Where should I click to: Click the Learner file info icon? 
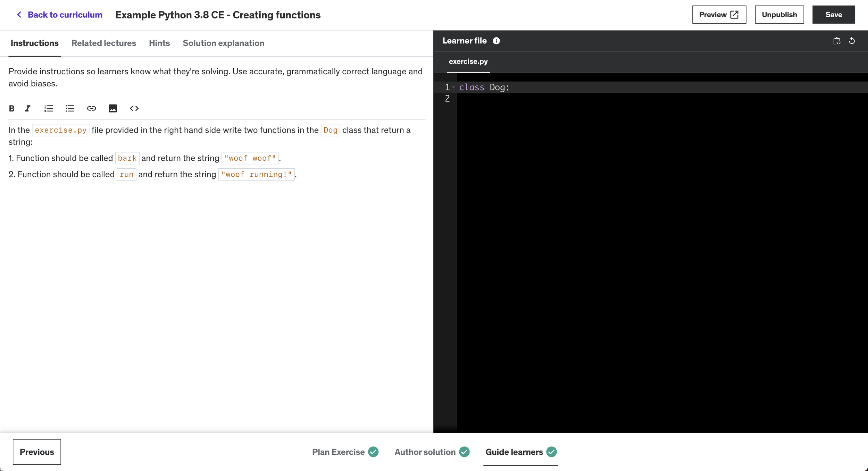[496, 41]
